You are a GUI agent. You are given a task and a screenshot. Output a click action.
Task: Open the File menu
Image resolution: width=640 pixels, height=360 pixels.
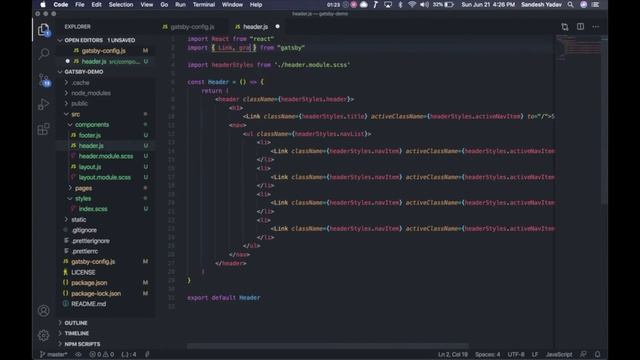80,4
